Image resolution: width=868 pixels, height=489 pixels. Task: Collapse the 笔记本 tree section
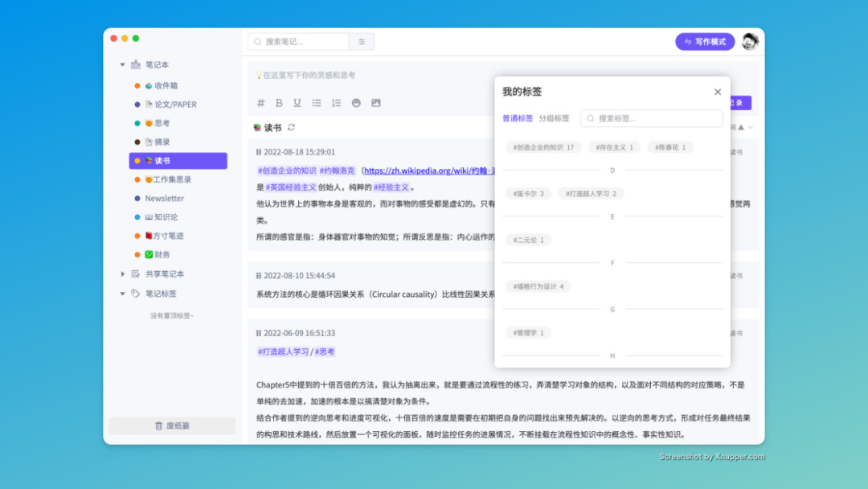122,65
